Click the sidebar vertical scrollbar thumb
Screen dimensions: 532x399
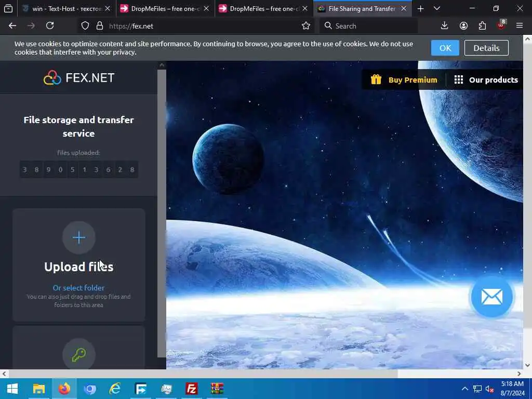coord(162,214)
